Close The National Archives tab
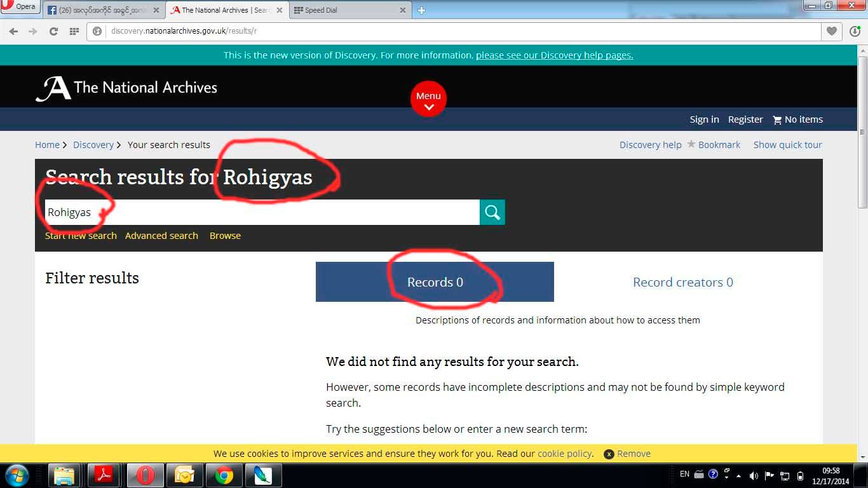Screen dimensions: 868x488 tap(279, 10)
